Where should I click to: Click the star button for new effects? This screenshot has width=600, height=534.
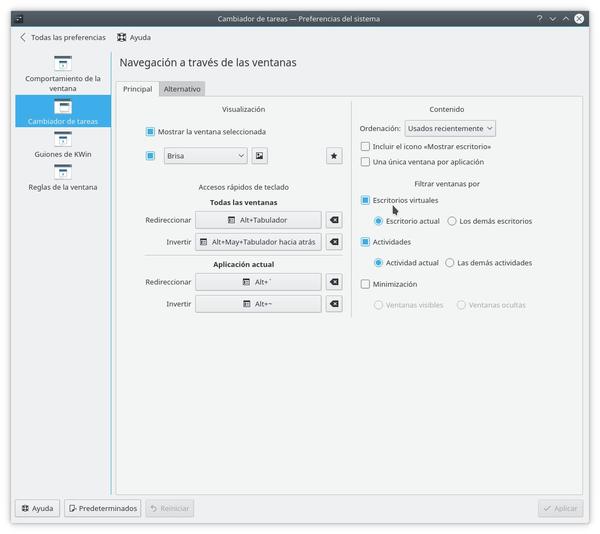(334, 156)
